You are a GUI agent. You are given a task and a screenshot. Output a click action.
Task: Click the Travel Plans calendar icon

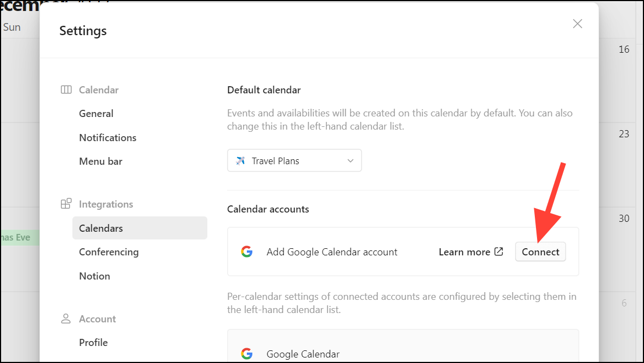240,160
